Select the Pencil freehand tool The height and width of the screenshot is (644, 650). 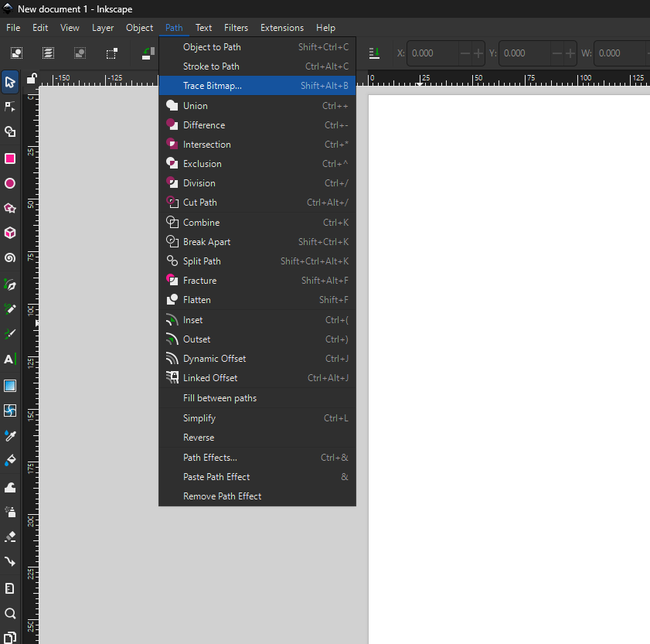(10, 309)
